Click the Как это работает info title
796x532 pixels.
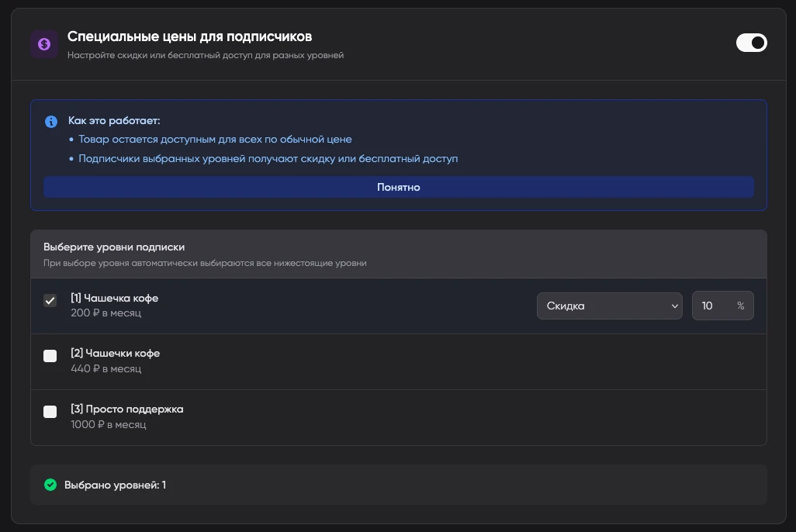(114, 121)
